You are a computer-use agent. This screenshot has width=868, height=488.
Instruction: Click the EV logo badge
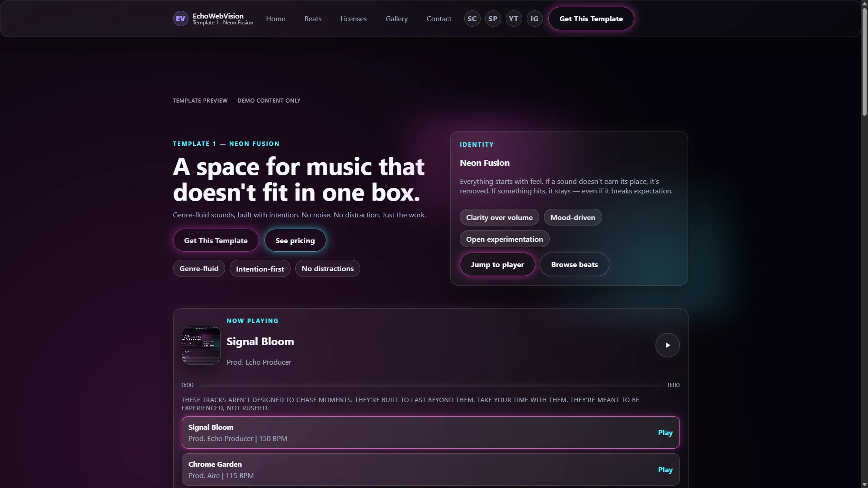point(180,19)
